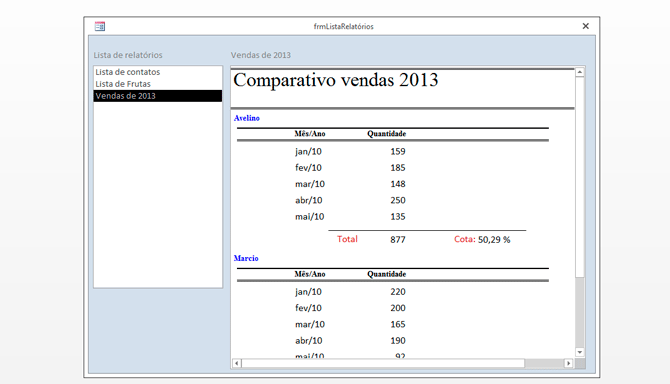670x384 pixels.
Task: Click quantity value 250
Action: 398,200
